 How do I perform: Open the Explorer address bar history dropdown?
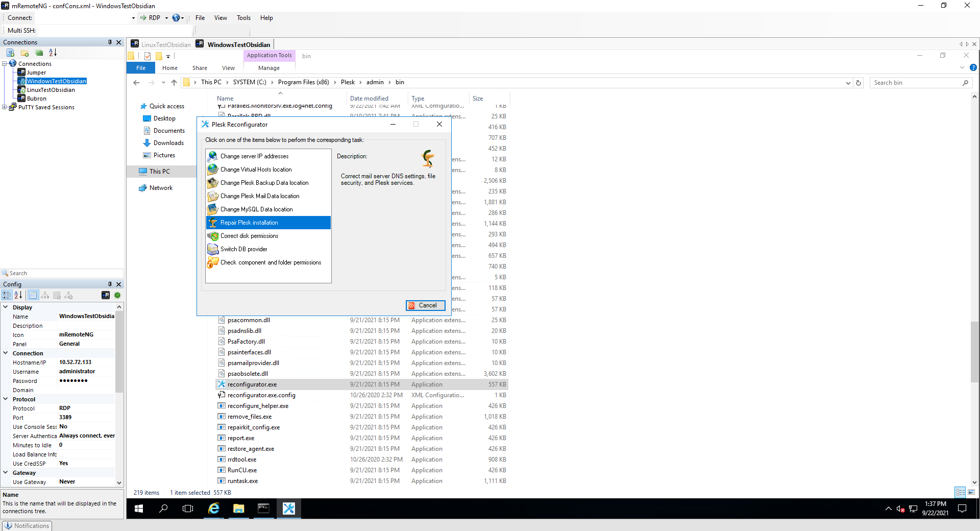coord(848,83)
